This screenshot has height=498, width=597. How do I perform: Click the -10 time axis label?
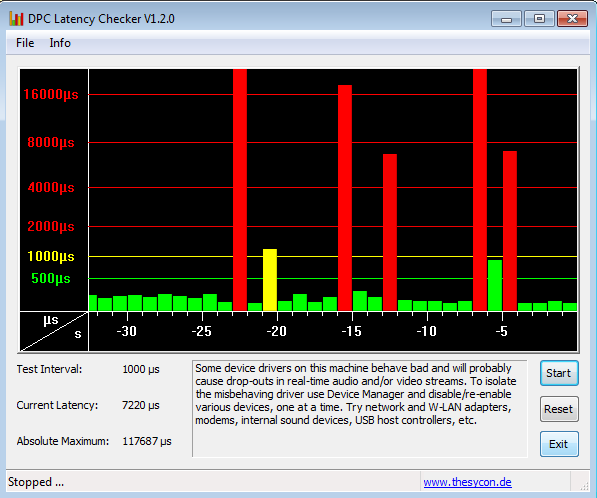(426, 331)
